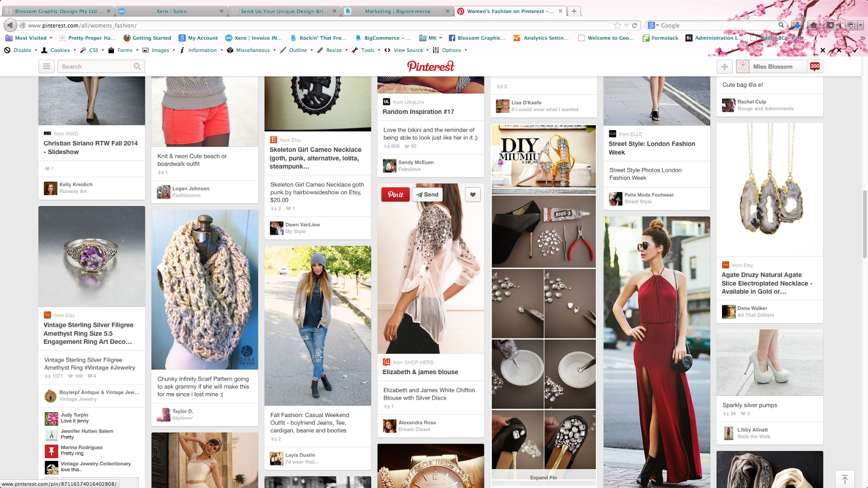This screenshot has width=868, height=488.
Task: Open the Disable menu in Web Developer toolbar
Action: click(x=20, y=50)
